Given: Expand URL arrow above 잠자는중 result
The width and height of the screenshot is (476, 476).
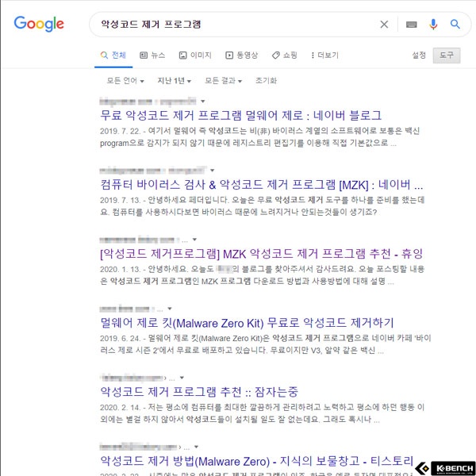Looking at the screenshot, I should (x=182, y=378).
